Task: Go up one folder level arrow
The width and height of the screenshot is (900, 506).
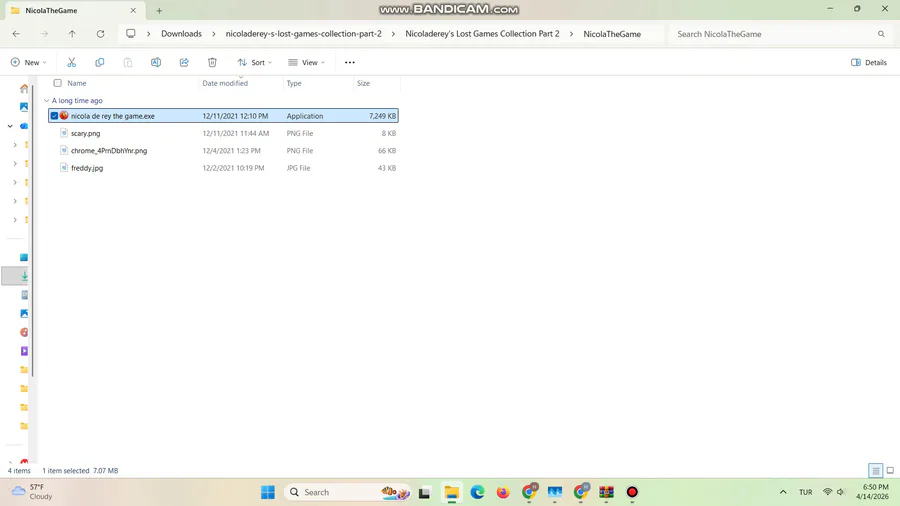Action: pos(72,34)
